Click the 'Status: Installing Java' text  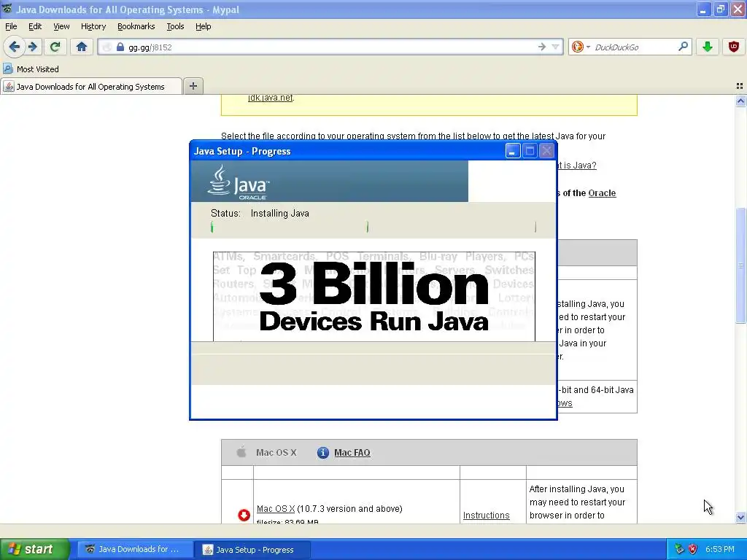click(260, 214)
